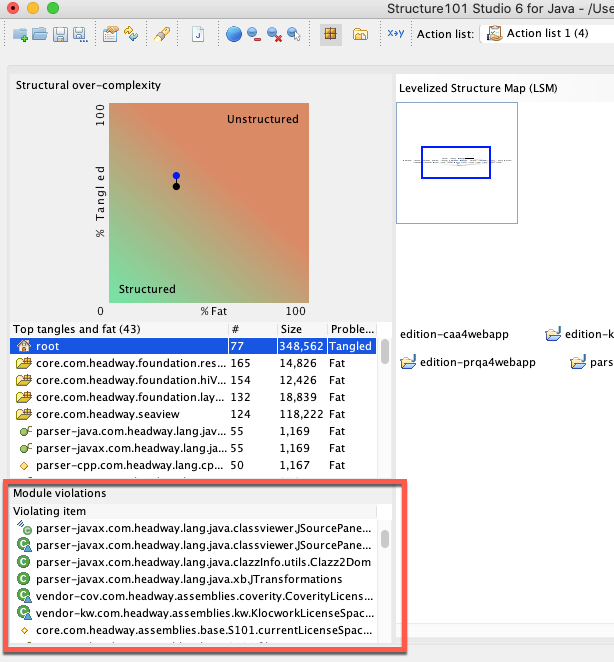614x662 pixels.
Task: Click the blue sphere with red X
Action: click(274, 34)
